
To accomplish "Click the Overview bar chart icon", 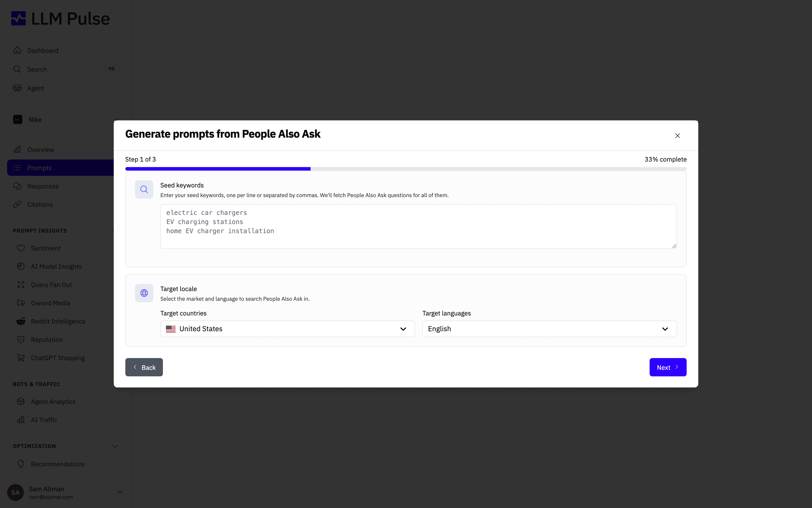I will [18, 150].
